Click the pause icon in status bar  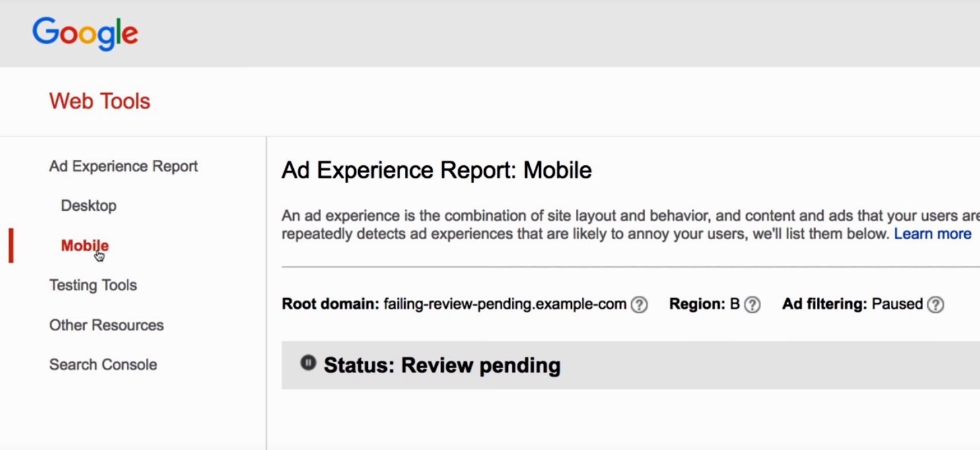click(308, 363)
